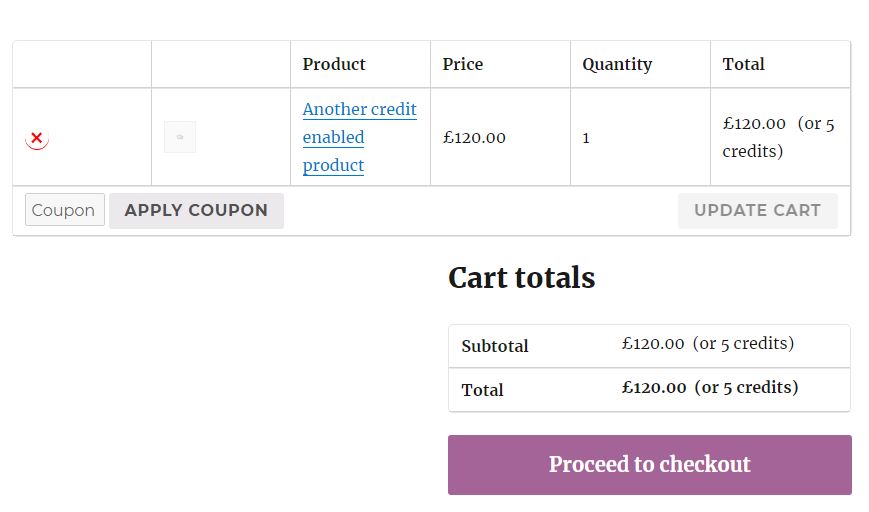
Task: Click the quantity value 1 in the product row
Action: pos(586,138)
